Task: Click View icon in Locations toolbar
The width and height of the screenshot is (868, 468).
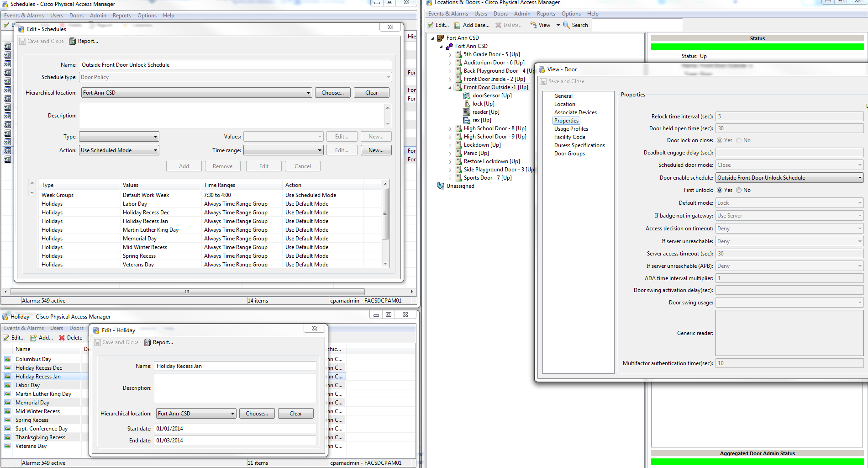Action: pyautogui.click(x=533, y=25)
